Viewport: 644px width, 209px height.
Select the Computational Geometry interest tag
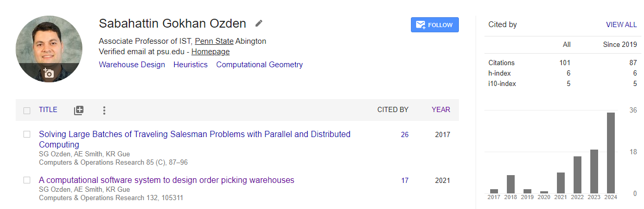260,65
